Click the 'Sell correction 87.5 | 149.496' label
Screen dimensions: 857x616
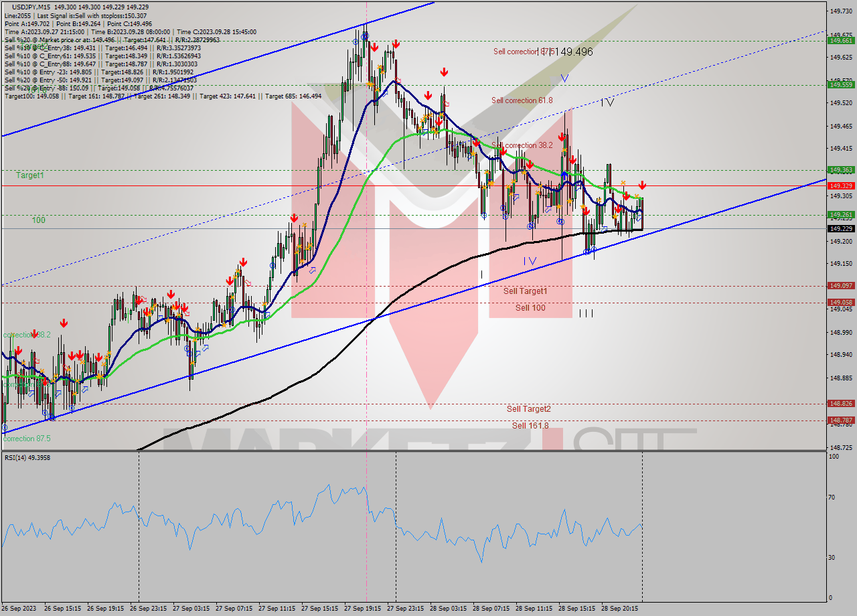point(543,52)
